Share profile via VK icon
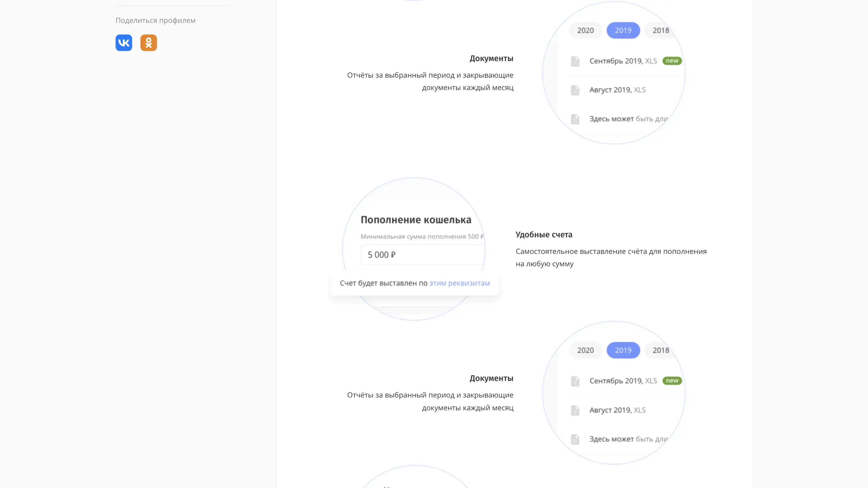This screenshot has height=488, width=868. [124, 43]
